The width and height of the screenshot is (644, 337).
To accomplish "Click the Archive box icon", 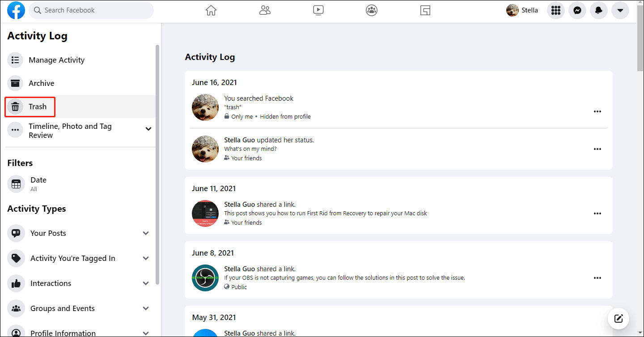I will (15, 83).
